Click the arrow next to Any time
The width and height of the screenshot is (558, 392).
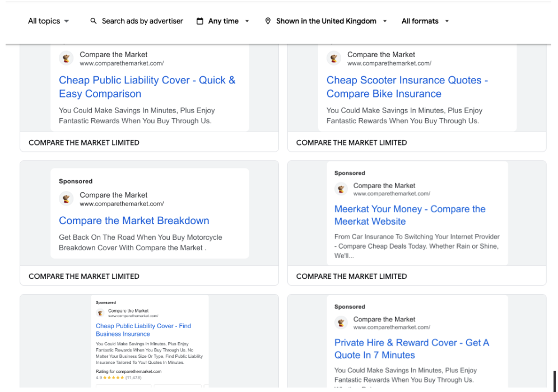click(247, 21)
